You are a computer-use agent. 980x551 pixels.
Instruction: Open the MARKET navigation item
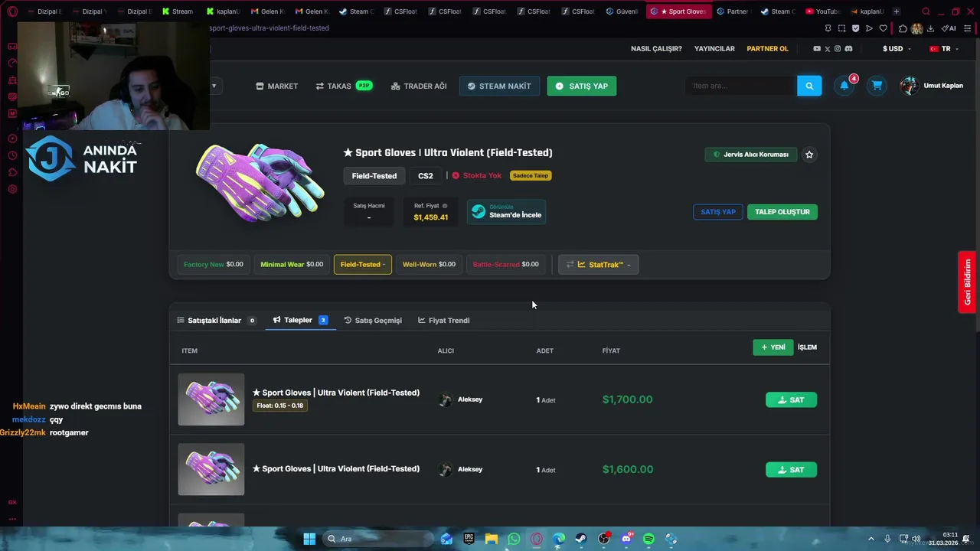point(276,86)
